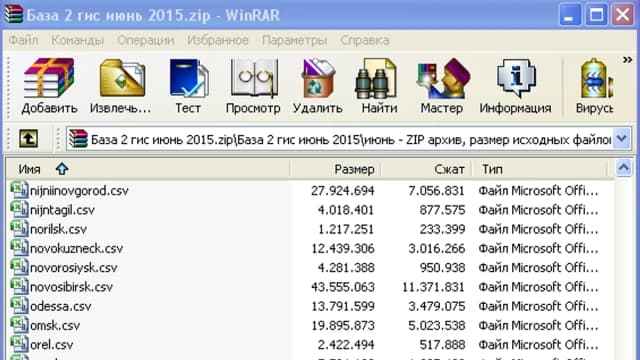Click the Вирус scan toolbar icon
The width and height of the screenshot is (640, 360).
tap(596, 78)
